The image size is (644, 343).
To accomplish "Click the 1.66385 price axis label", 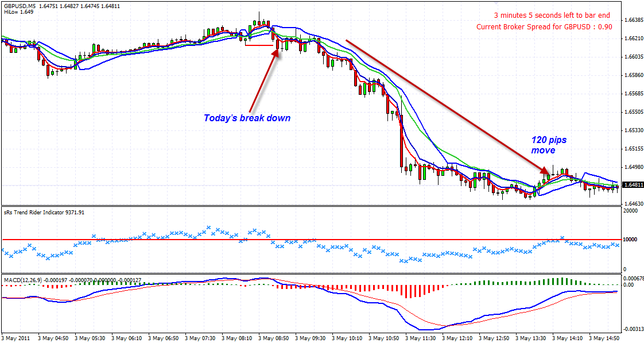I will [631, 20].
